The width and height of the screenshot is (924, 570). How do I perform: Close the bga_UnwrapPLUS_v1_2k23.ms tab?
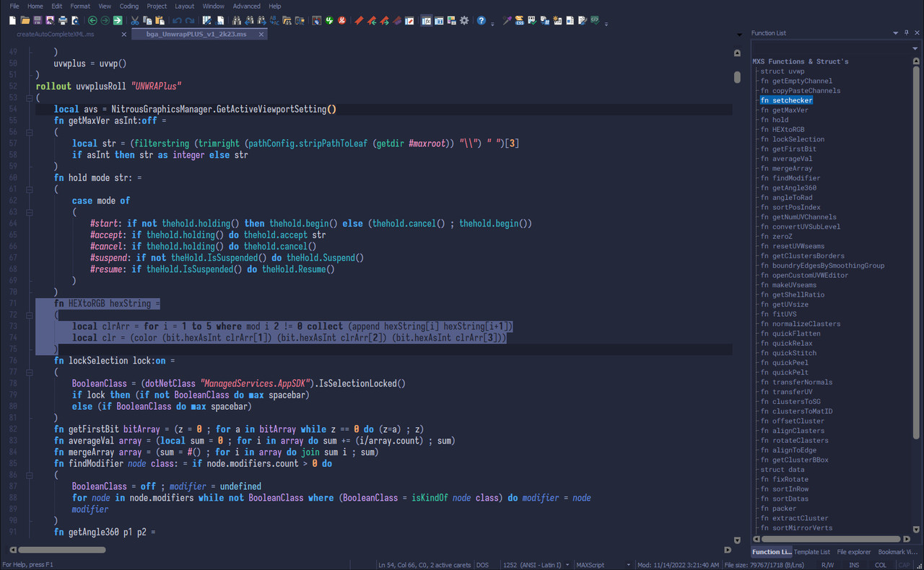[x=261, y=34]
